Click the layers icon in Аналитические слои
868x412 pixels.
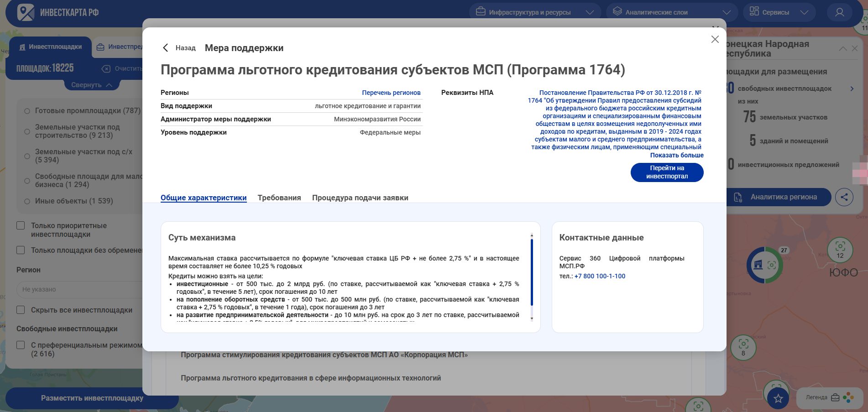point(617,11)
